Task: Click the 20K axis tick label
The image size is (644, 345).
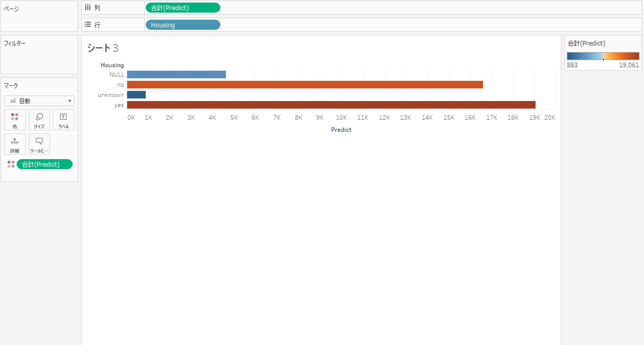Action: [550, 117]
